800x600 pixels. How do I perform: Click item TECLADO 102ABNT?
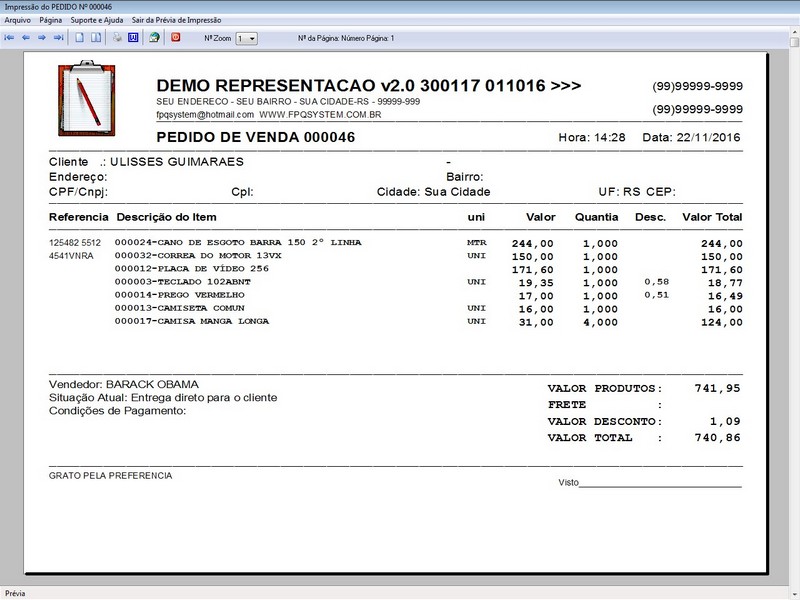click(183, 282)
